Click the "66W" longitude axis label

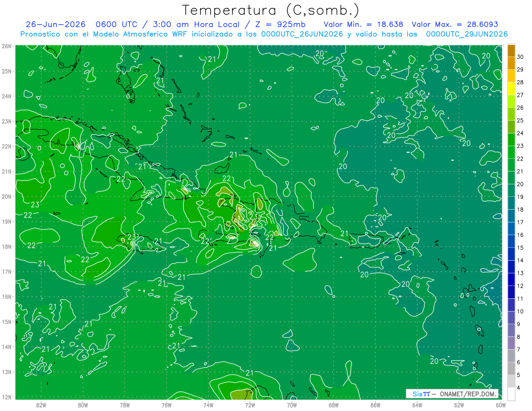click(x=376, y=405)
